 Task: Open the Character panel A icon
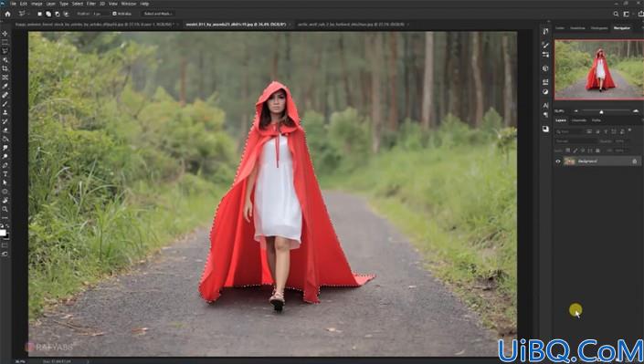point(545,106)
